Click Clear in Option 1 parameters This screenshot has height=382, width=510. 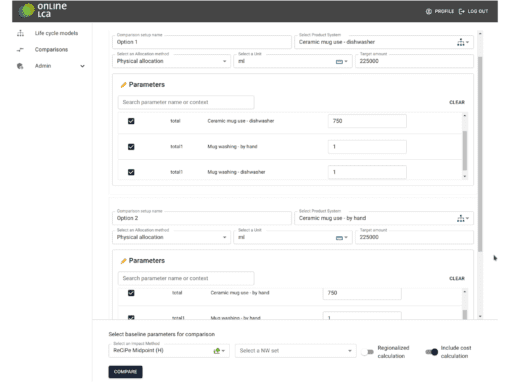[457, 102]
